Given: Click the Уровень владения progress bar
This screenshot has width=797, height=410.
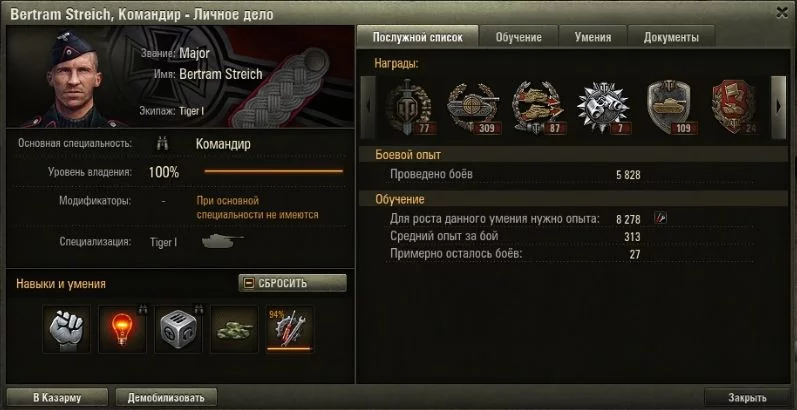Looking at the screenshot, I should [273, 172].
